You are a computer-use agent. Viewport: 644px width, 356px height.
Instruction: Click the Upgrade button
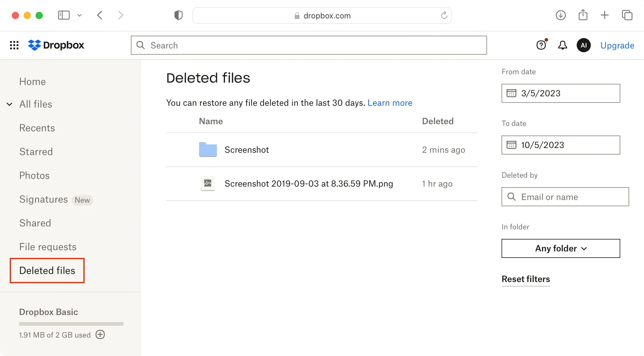(617, 45)
